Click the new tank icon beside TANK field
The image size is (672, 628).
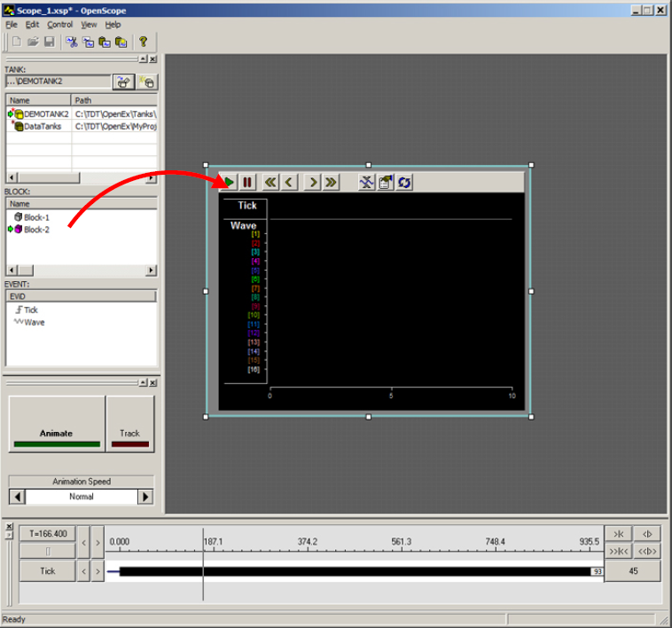click(147, 82)
